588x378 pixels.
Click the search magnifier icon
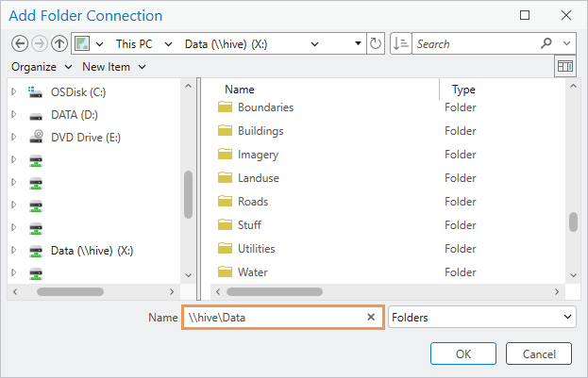pyautogui.click(x=546, y=43)
